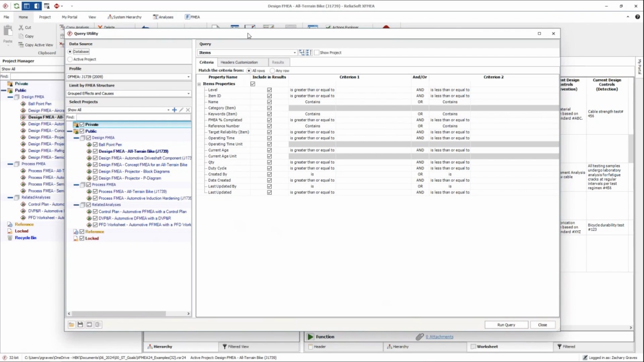Open the System Hierarchy ribbon tab
644x362 pixels.
tap(124, 17)
